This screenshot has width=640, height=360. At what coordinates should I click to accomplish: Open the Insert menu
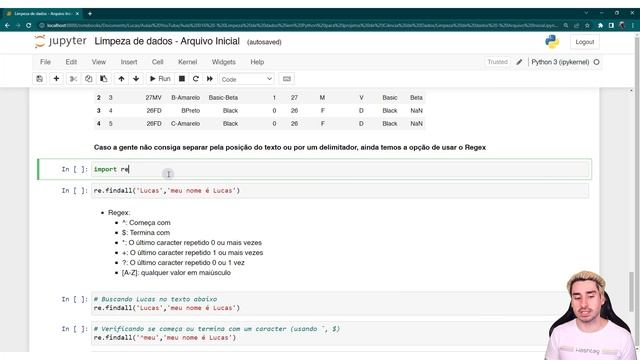tap(129, 62)
